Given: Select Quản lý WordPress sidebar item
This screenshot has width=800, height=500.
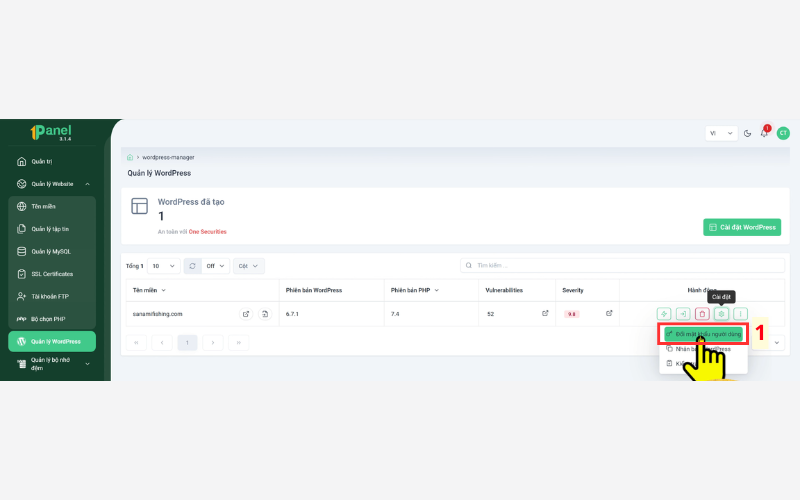Looking at the screenshot, I should [x=52, y=341].
